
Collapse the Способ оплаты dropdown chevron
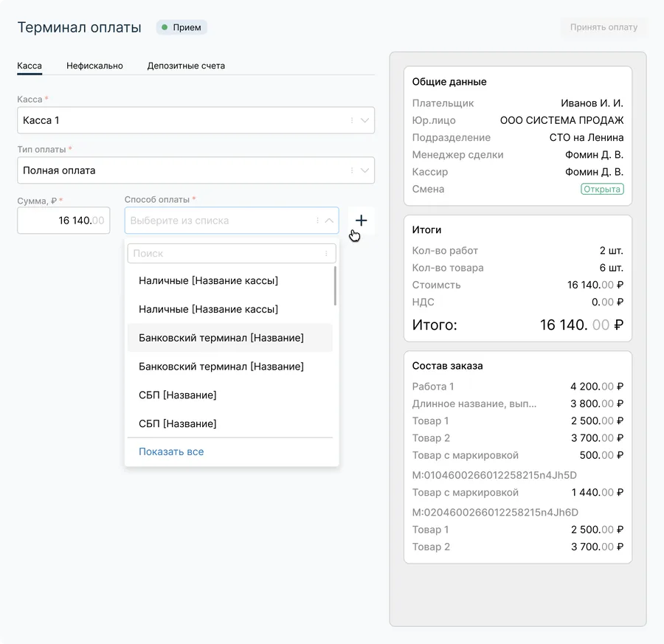coord(329,220)
